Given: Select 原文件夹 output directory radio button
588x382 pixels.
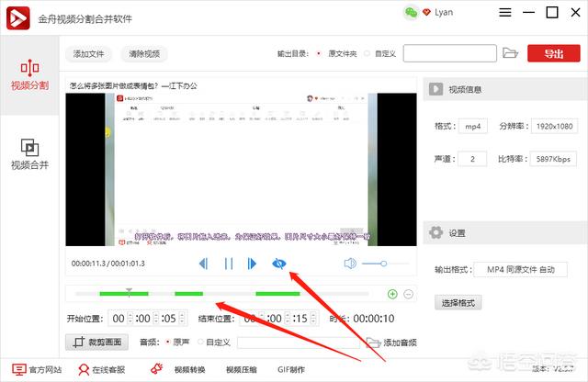Looking at the screenshot, I should coord(319,53).
